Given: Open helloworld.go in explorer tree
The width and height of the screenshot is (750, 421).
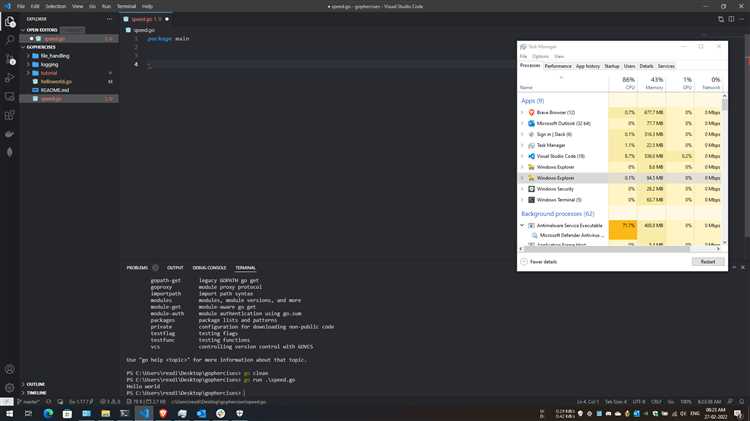Looking at the screenshot, I should pos(55,82).
